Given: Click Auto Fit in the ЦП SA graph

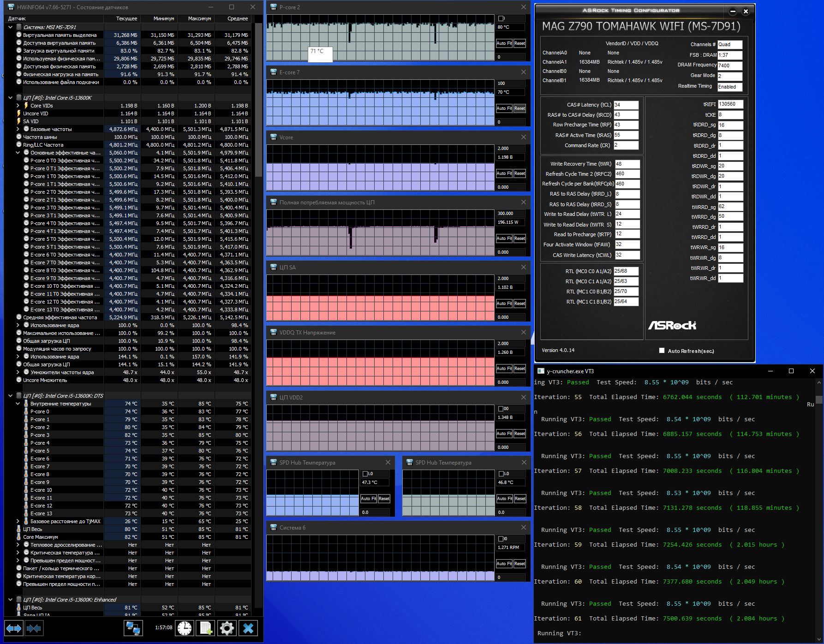Looking at the screenshot, I should click(x=504, y=304).
